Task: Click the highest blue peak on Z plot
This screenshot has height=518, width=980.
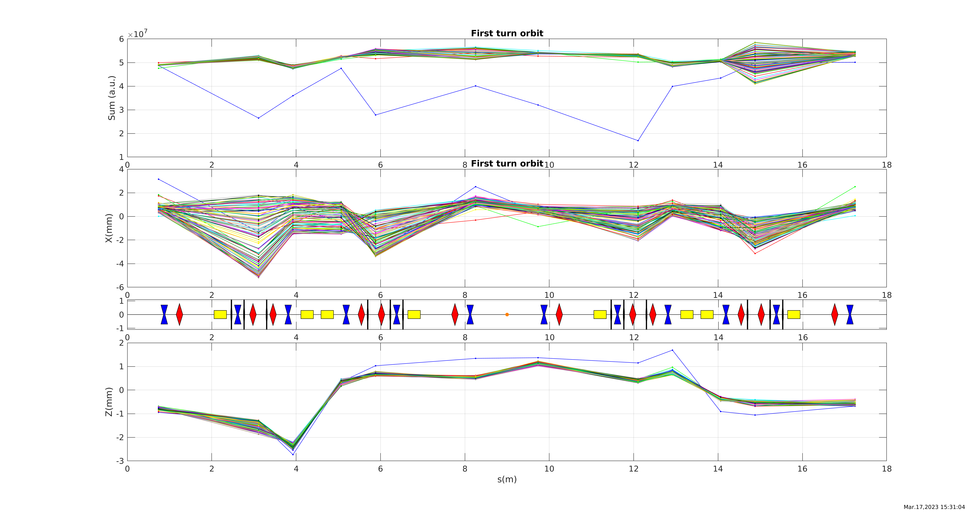Action: point(672,350)
